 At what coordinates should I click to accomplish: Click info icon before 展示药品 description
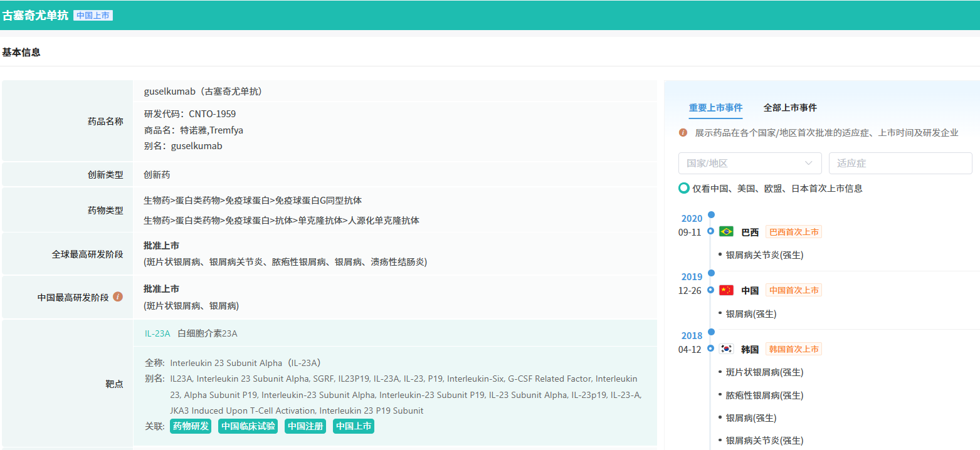coord(683,133)
